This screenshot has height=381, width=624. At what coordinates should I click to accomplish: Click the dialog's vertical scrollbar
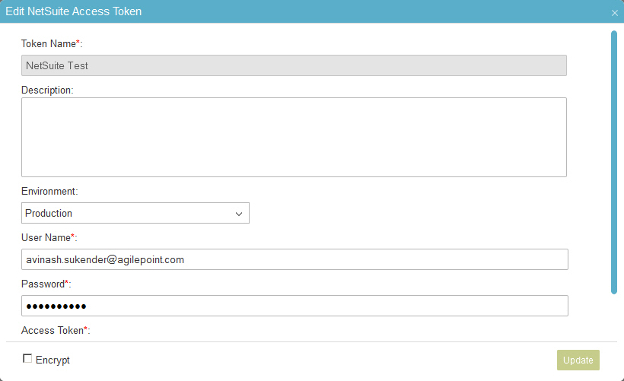(614, 162)
